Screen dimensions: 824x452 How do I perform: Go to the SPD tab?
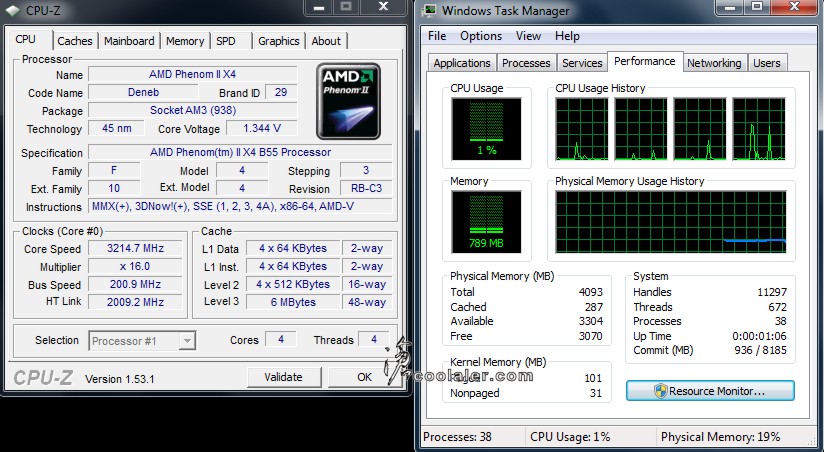[226, 41]
